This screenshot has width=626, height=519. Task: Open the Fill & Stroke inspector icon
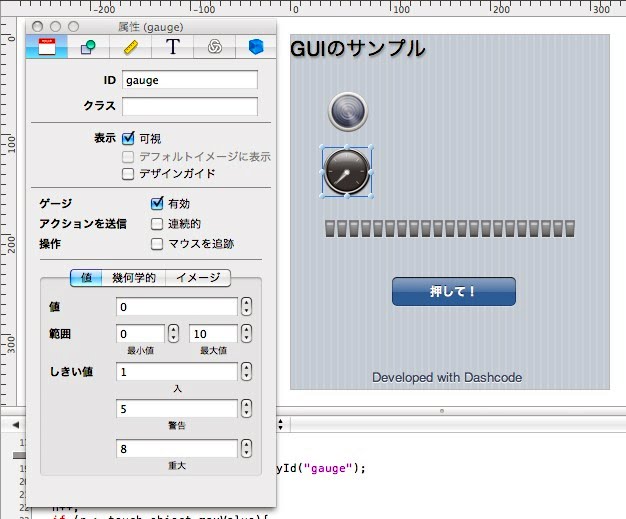point(88,46)
